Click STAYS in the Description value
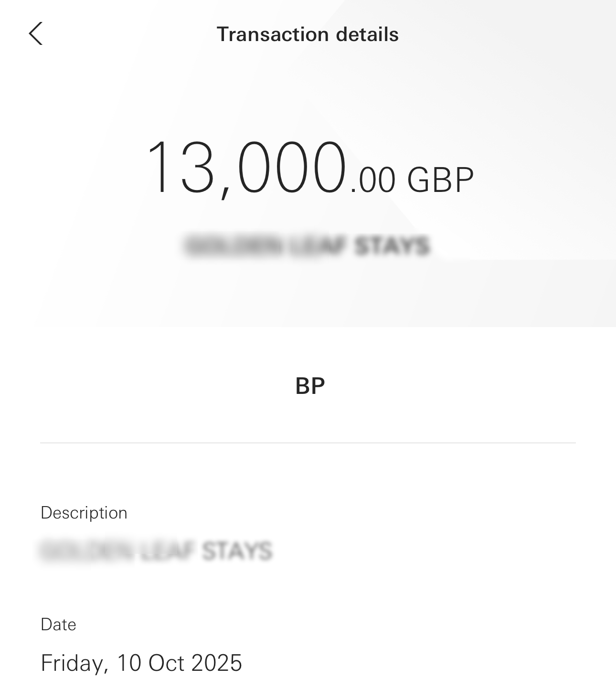 click(x=237, y=551)
